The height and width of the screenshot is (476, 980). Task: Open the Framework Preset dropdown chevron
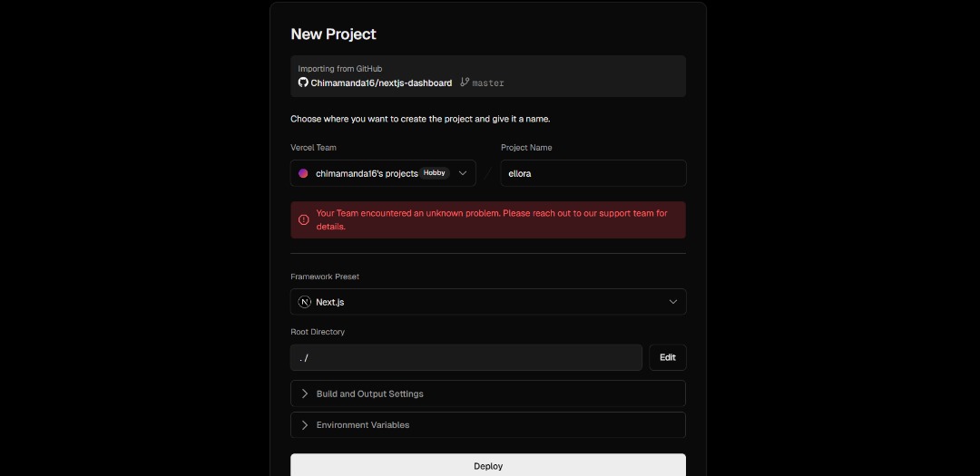click(x=673, y=302)
